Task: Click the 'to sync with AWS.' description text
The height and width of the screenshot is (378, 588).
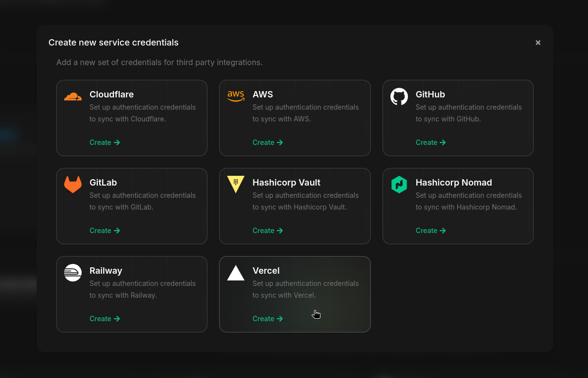Action: [x=282, y=119]
